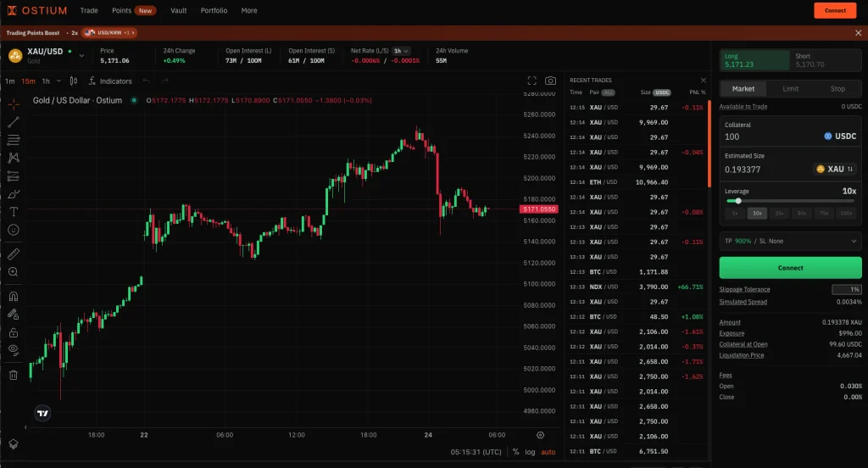Lock all drawing tools
868x468 pixels.
pos(14,332)
